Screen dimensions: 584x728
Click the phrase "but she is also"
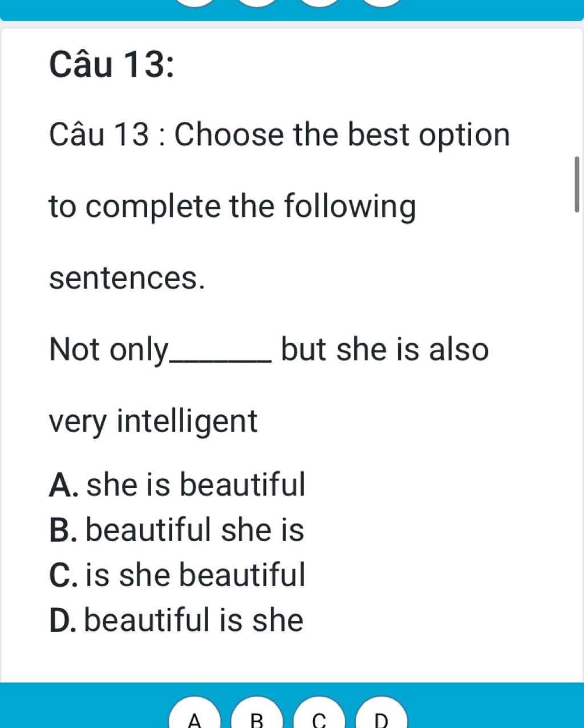pyautogui.click(x=385, y=349)
